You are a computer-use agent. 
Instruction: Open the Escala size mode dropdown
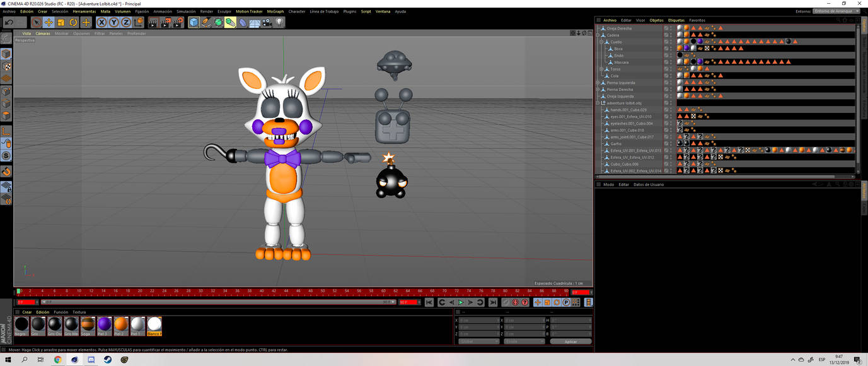click(x=524, y=341)
